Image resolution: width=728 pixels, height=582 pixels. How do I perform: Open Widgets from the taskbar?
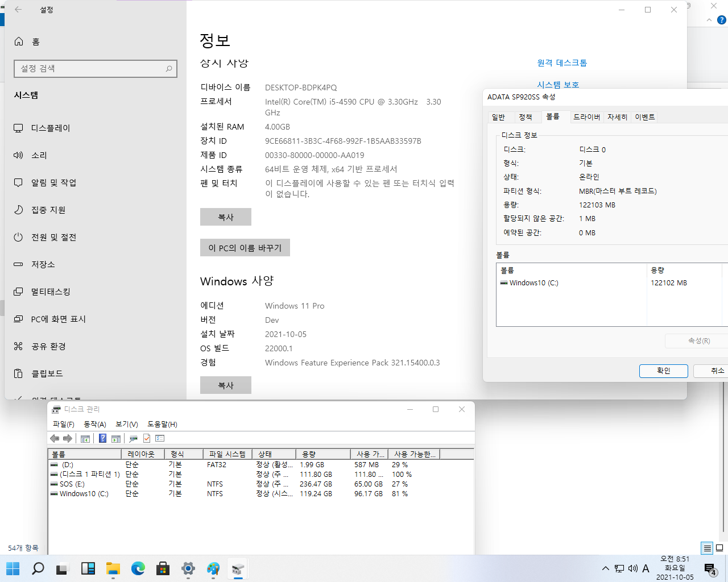point(88,568)
